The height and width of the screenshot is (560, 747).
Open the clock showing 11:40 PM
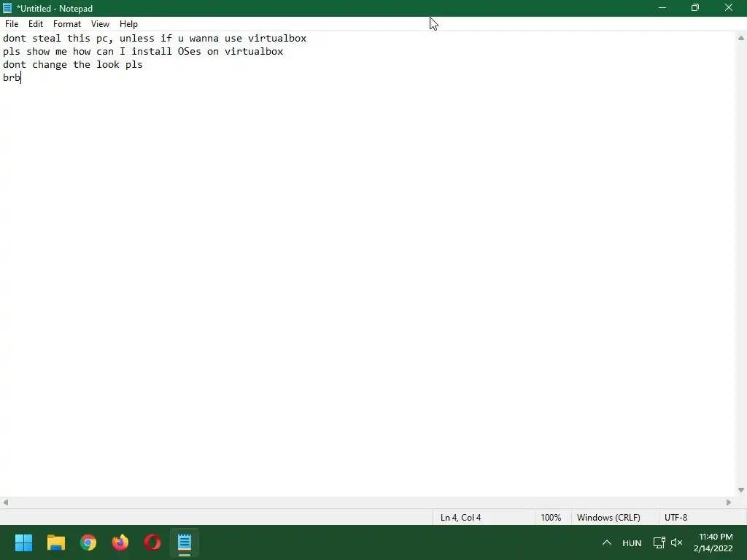click(x=713, y=542)
